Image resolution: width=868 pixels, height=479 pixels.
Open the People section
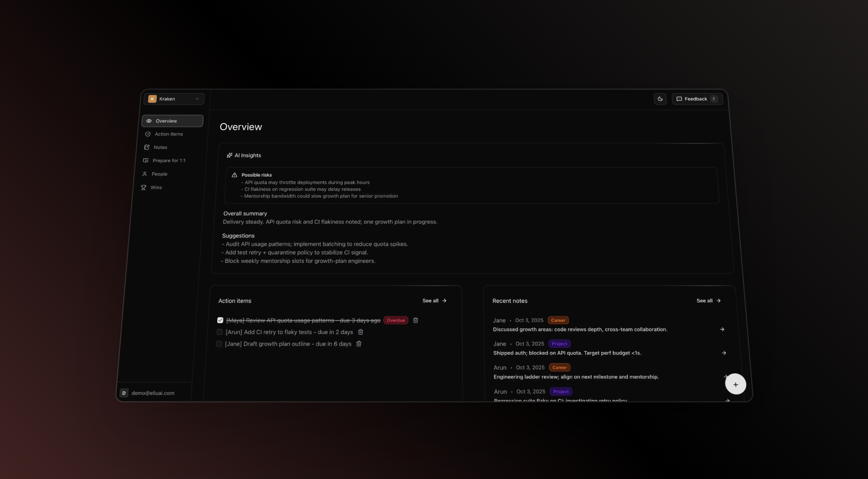[160, 173]
